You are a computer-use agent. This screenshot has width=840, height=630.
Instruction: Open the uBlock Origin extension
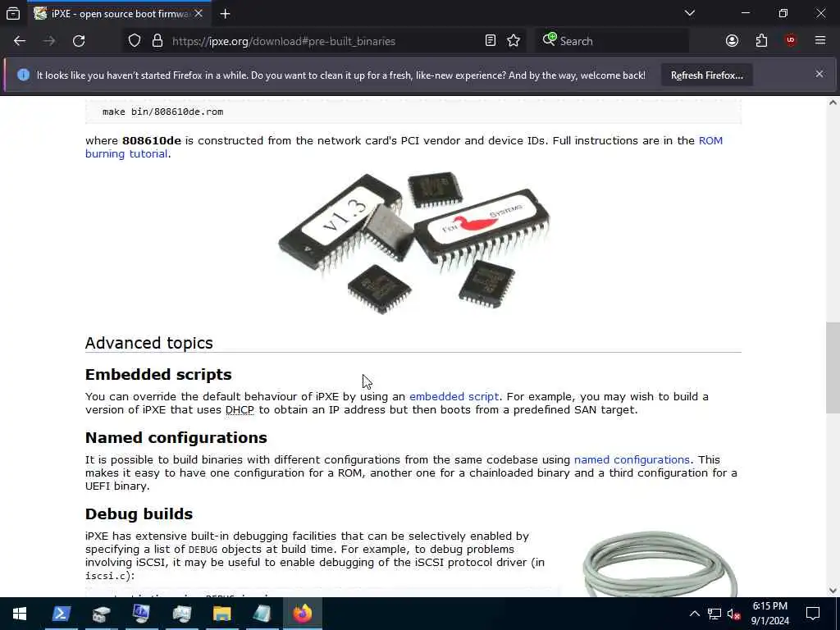tap(791, 41)
